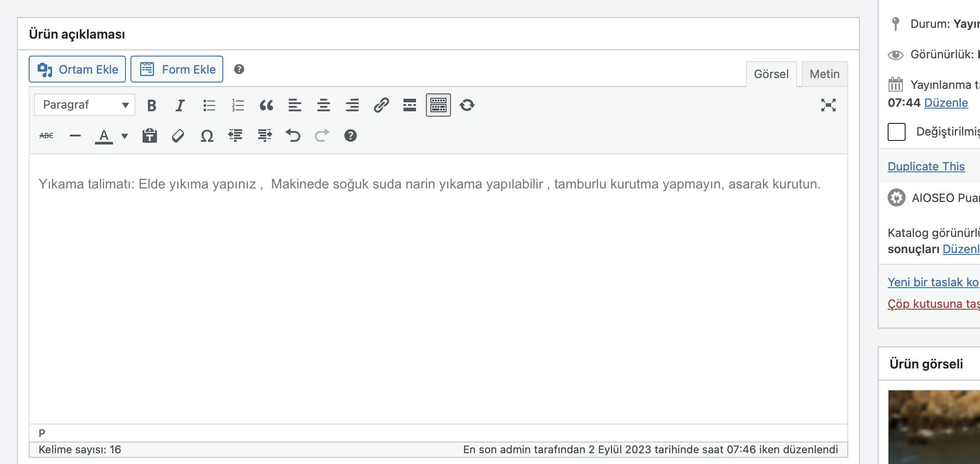Insert a special character (Omega)
This screenshot has width=980, height=464.
coord(207,136)
